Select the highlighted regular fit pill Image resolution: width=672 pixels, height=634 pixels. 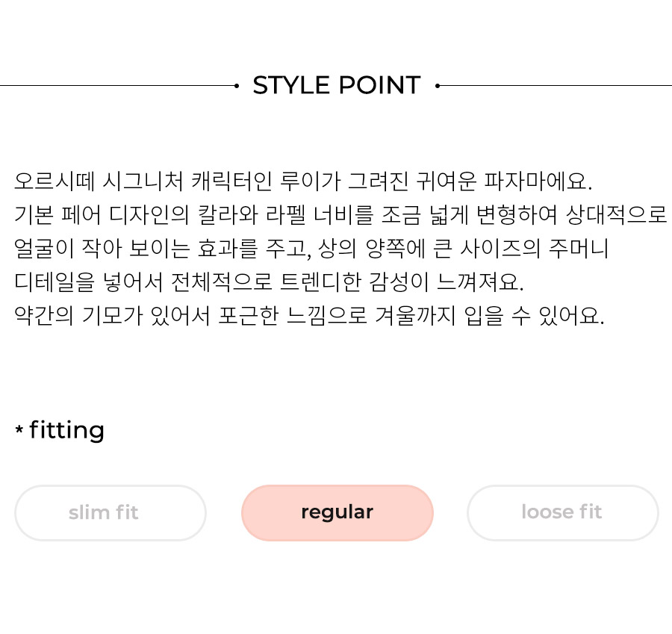pos(337,513)
